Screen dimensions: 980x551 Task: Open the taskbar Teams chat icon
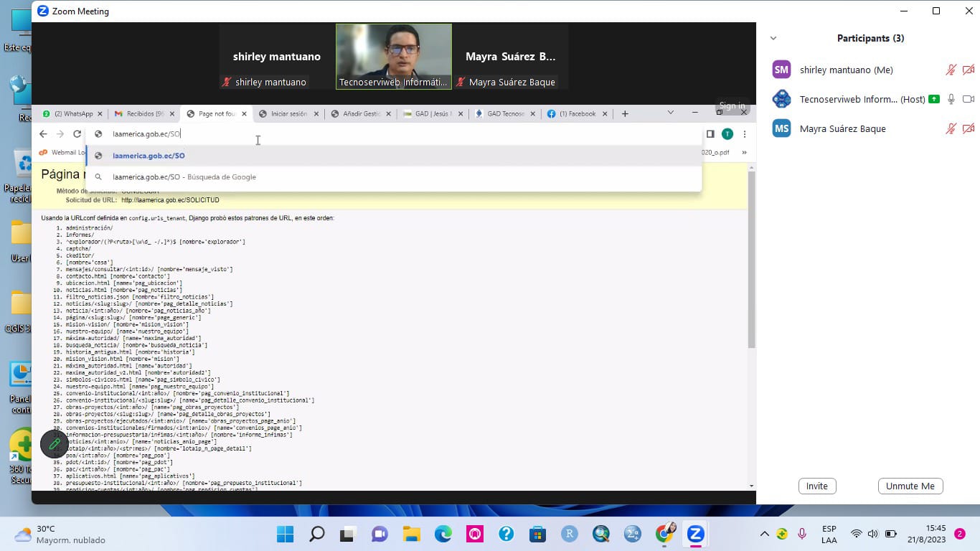pyautogui.click(x=380, y=534)
